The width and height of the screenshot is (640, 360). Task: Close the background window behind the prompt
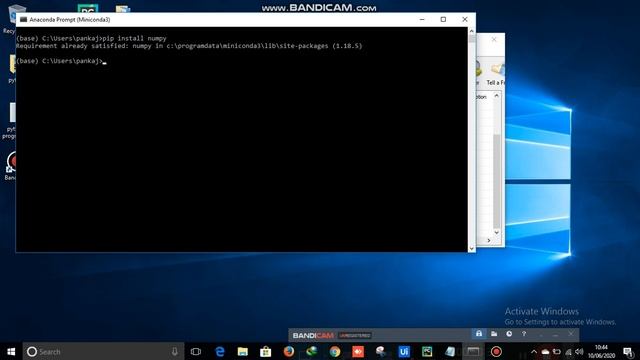(x=494, y=40)
